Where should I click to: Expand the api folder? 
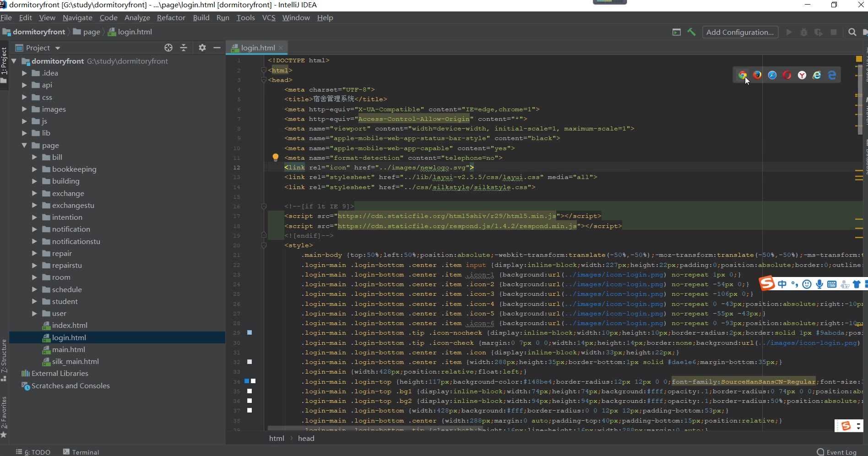24,85
